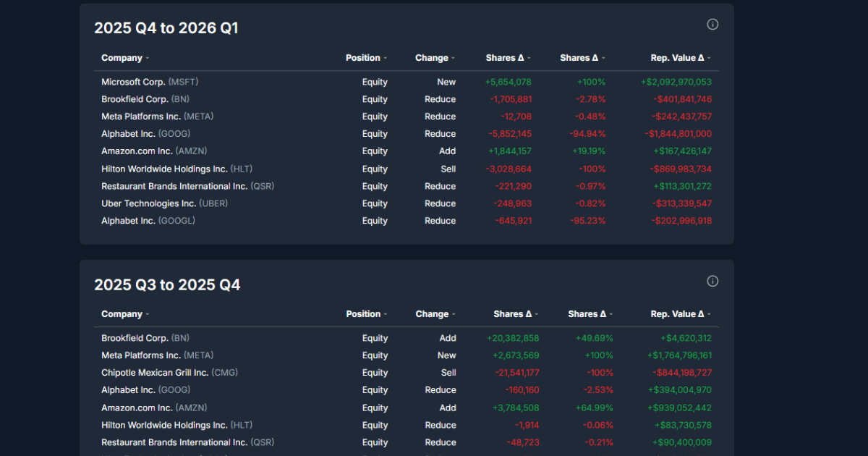Click the -3,028,664 shares value

coord(509,169)
